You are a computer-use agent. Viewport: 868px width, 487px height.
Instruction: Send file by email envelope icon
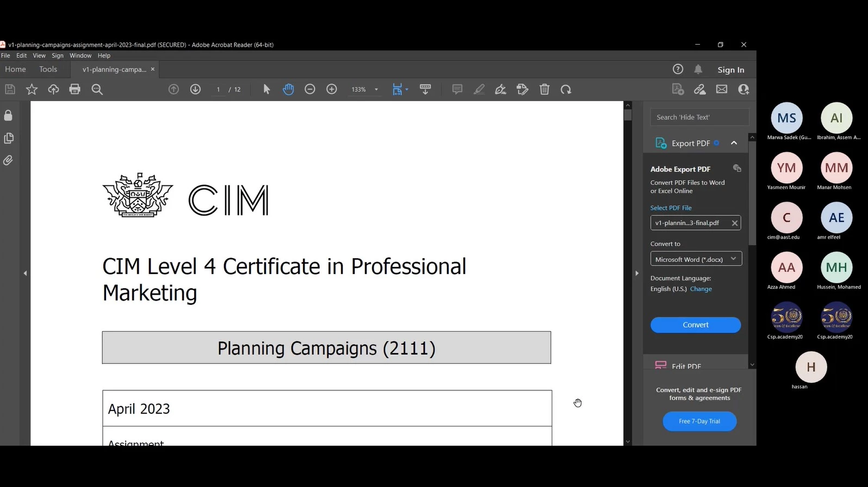click(x=722, y=89)
